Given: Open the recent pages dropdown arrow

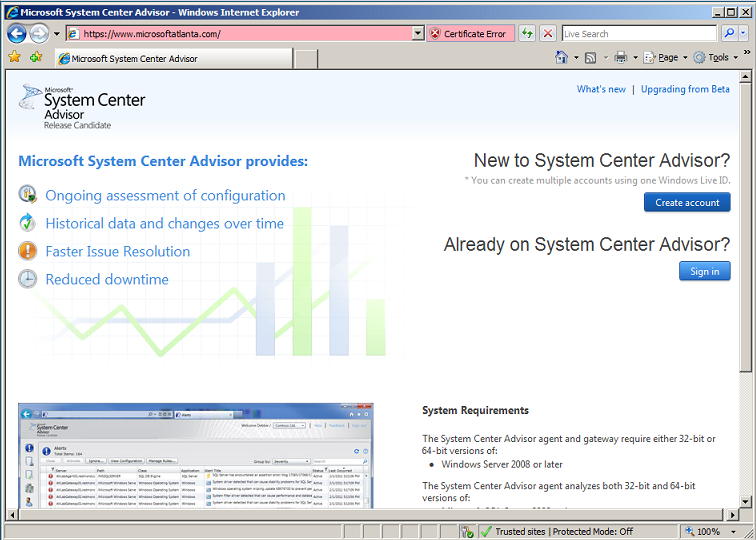Looking at the screenshot, I should [x=56, y=34].
